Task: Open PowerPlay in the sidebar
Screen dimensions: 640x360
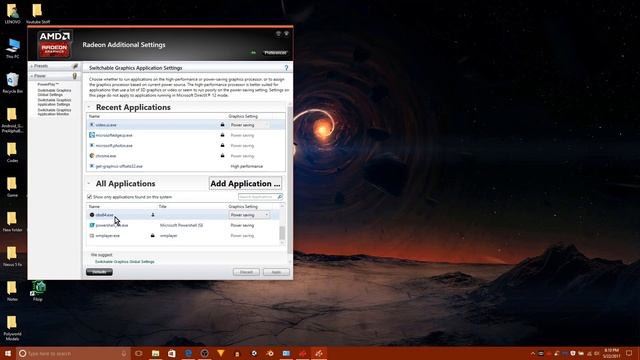Action: pyautogui.click(x=48, y=84)
